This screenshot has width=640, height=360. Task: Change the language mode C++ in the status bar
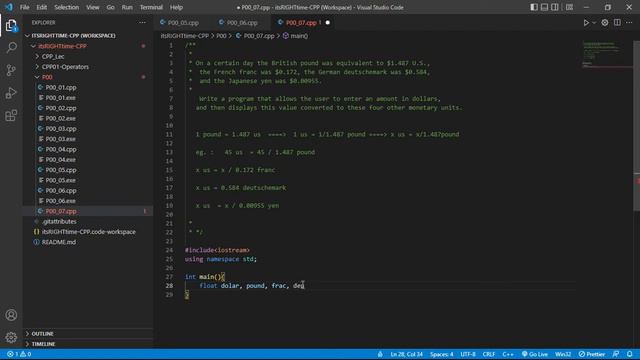[x=508, y=354]
